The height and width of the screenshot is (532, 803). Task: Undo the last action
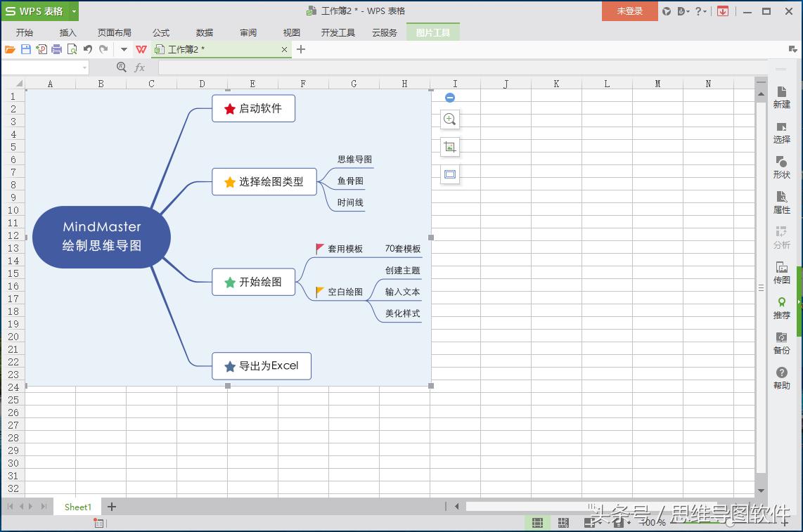coord(88,49)
